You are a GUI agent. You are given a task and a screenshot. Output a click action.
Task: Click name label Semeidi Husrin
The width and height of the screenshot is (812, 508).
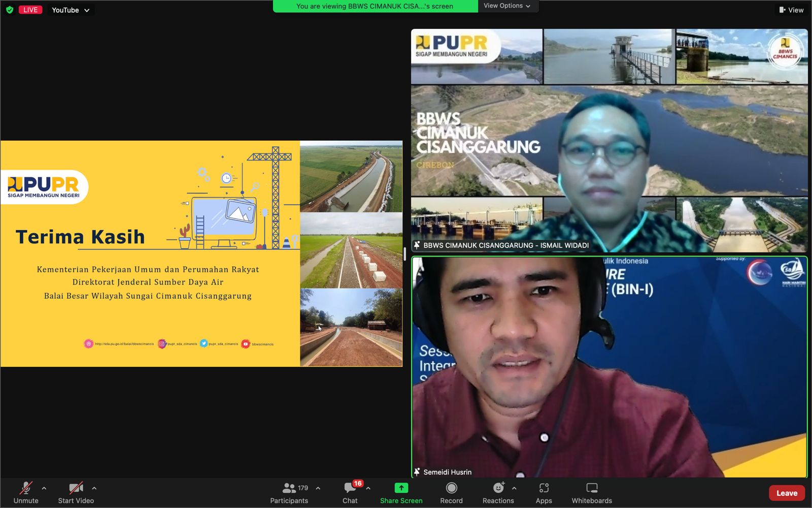point(448,472)
